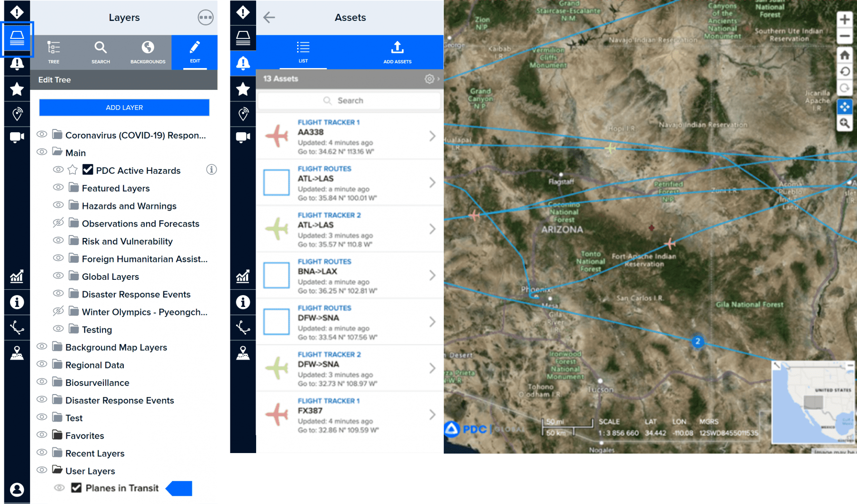Click the Assets search field
Screen dimensions: 857x504
pos(349,100)
